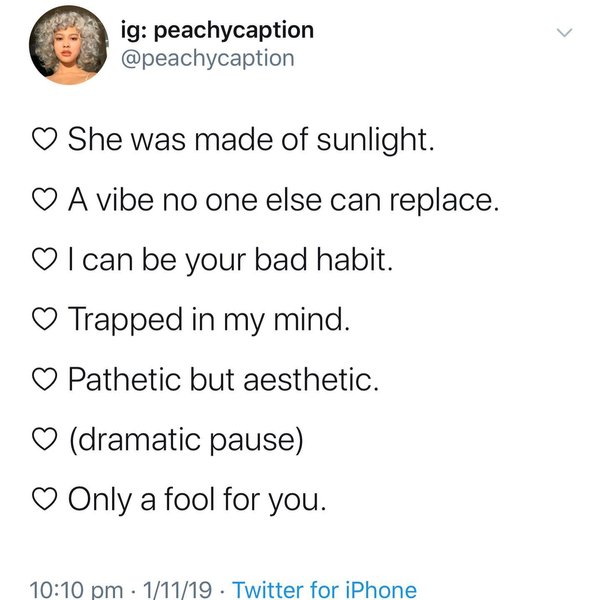Click the heart next to 'I can be your bad habit'
The height and width of the screenshot is (600, 600).
48,260
